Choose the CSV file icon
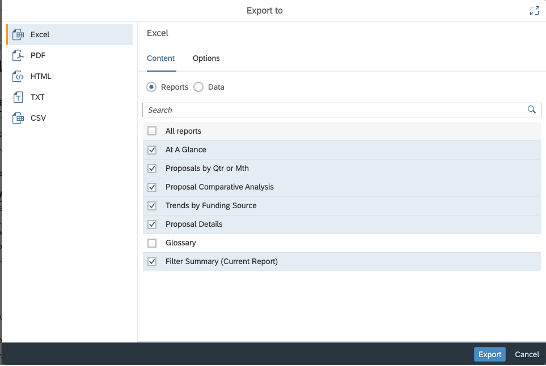The image size is (546, 366). point(18,118)
